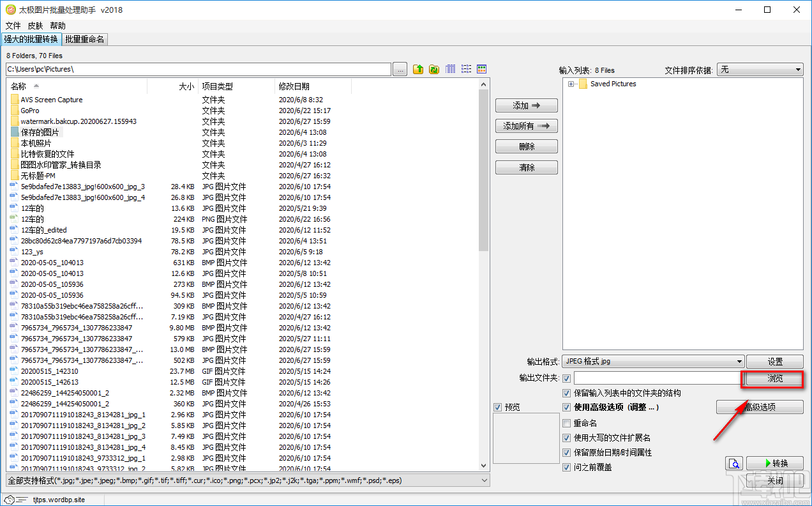Click the AVS Screen Capture folder icon
Image resolution: width=812 pixels, height=506 pixels.
click(15, 100)
